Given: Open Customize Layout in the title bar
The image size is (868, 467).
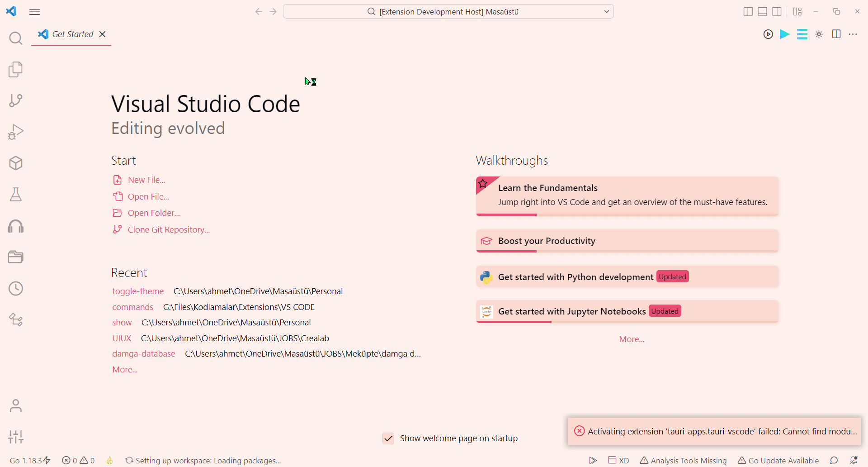Looking at the screenshot, I should (x=797, y=12).
